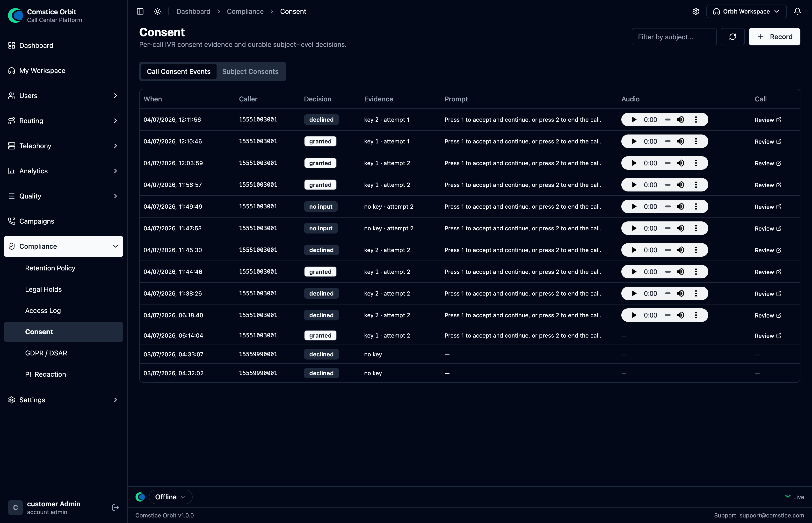Click the Comstice Orbit logo
The image size is (812, 523).
(x=15, y=15)
